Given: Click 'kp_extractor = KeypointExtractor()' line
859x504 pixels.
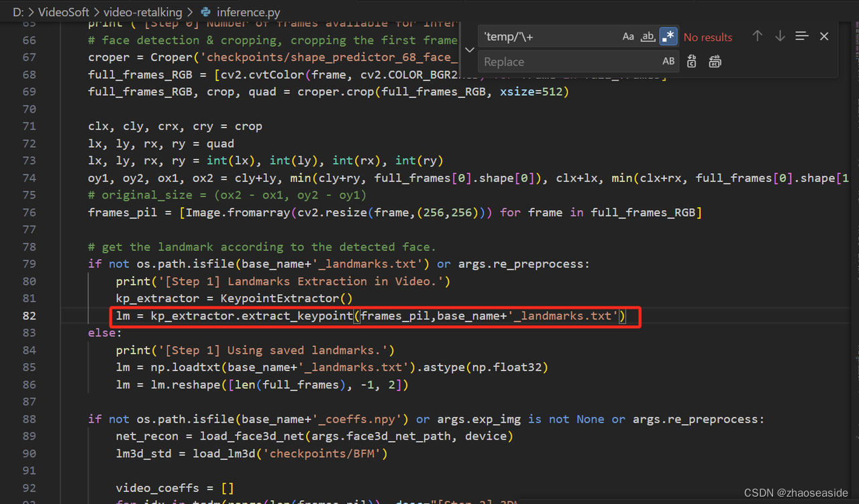Looking at the screenshot, I should pos(234,299).
